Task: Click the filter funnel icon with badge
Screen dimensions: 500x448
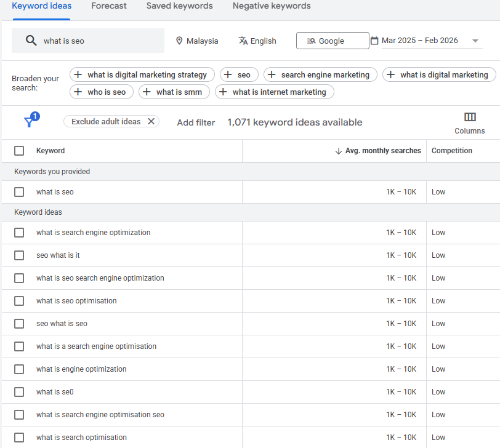Action: click(30, 121)
